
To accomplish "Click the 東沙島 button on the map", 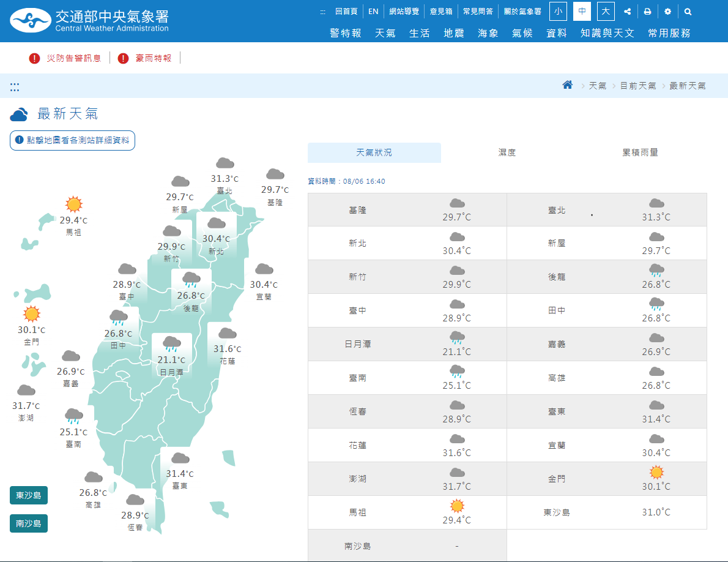I will pos(28,495).
